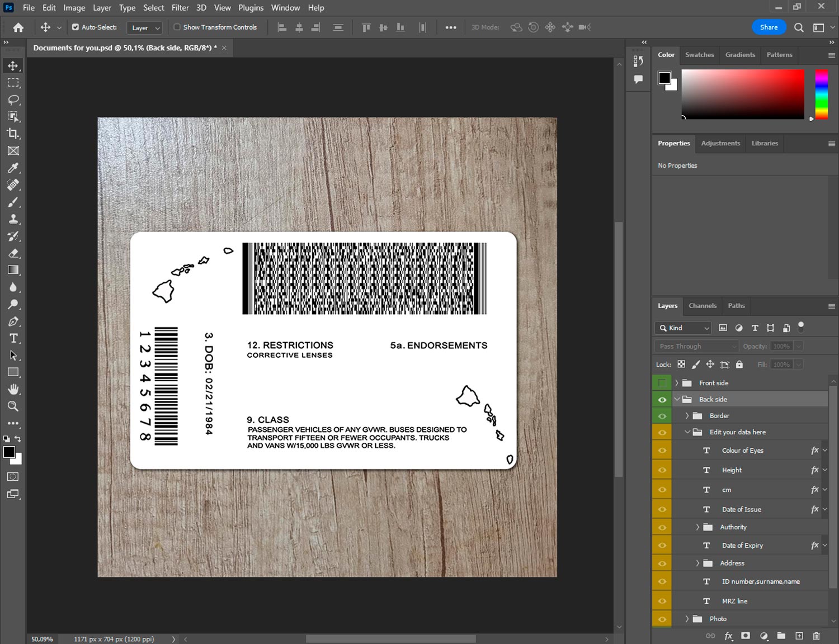Image resolution: width=839 pixels, height=644 pixels.
Task: Enable Show Transform Controls checkbox
Action: tap(177, 27)
